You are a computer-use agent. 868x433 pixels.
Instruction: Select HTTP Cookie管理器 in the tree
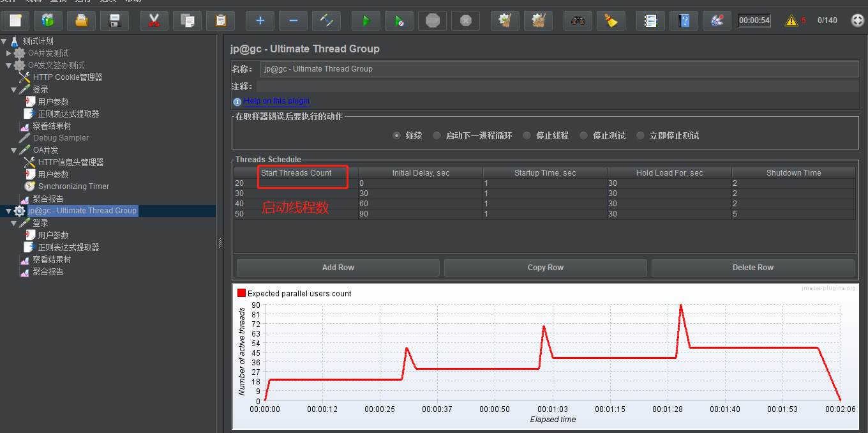point(67,77)
